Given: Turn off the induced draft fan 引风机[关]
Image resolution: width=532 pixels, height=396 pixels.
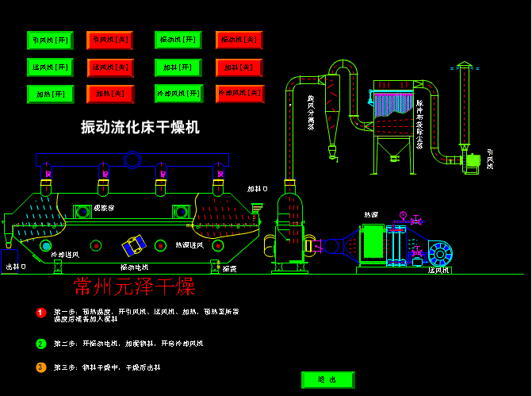Looking at the screenshot, I should pos(110,40).
